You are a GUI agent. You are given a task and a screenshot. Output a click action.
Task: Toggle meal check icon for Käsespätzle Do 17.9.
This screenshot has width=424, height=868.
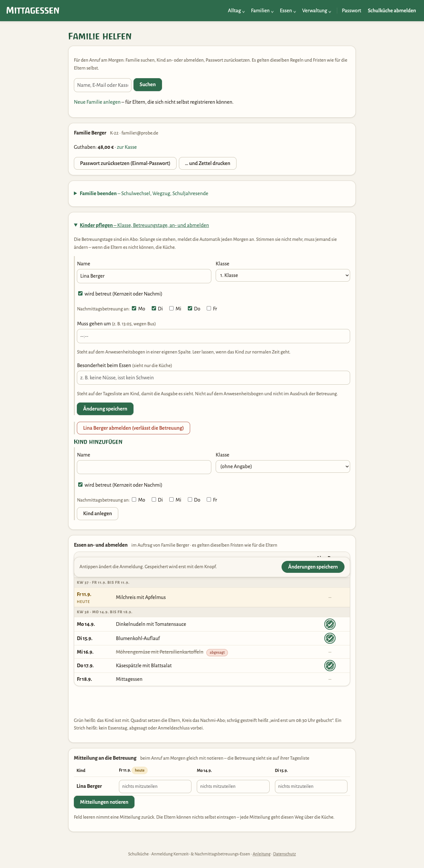point(330,665)
